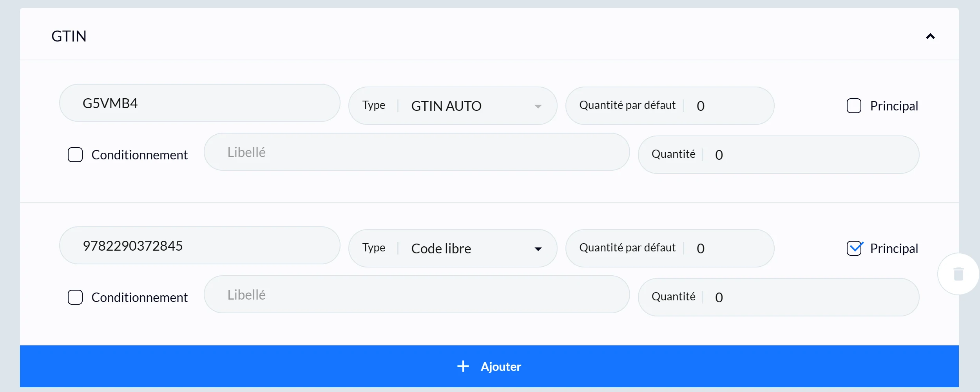Viewport: 980px width, 392px height.
Task: Collapse the GTIN section with the chevron
Action: (x=930, y=36)
